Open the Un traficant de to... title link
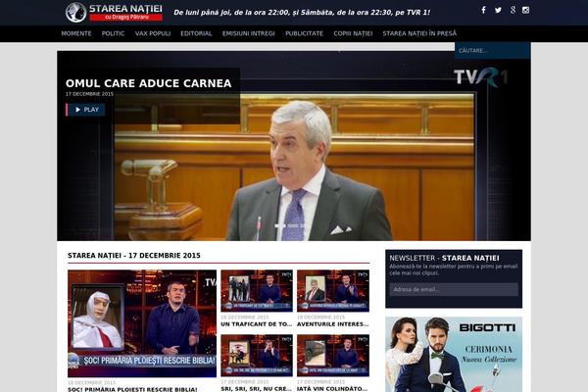The height and width of the screenshot is (392, 588). 257,324
